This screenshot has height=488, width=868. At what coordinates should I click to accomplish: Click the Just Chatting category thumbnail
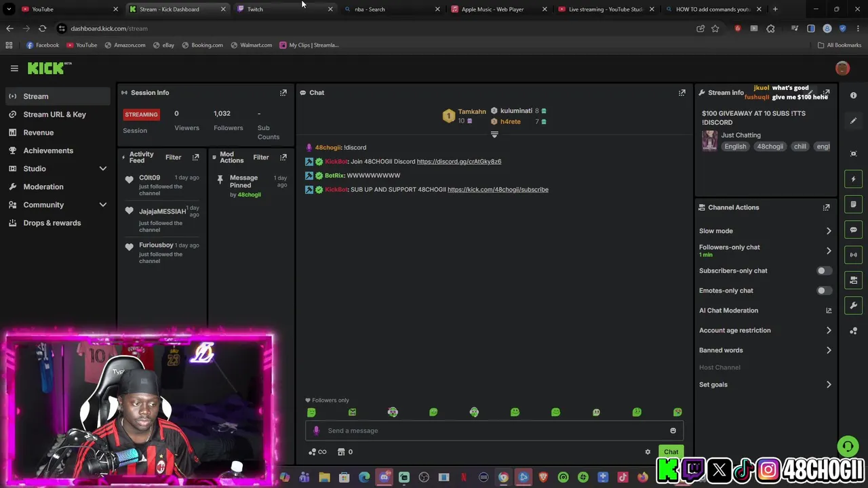pos(709,141)
